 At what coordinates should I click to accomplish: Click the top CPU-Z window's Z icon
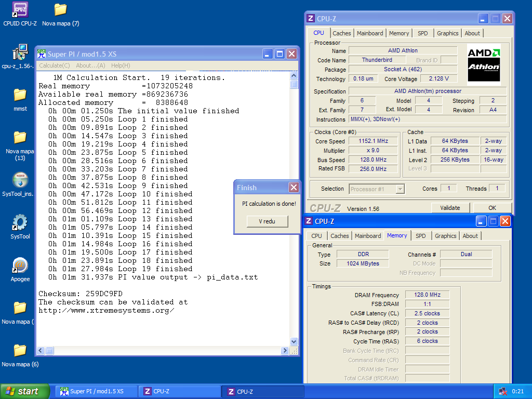click(311, 18)
